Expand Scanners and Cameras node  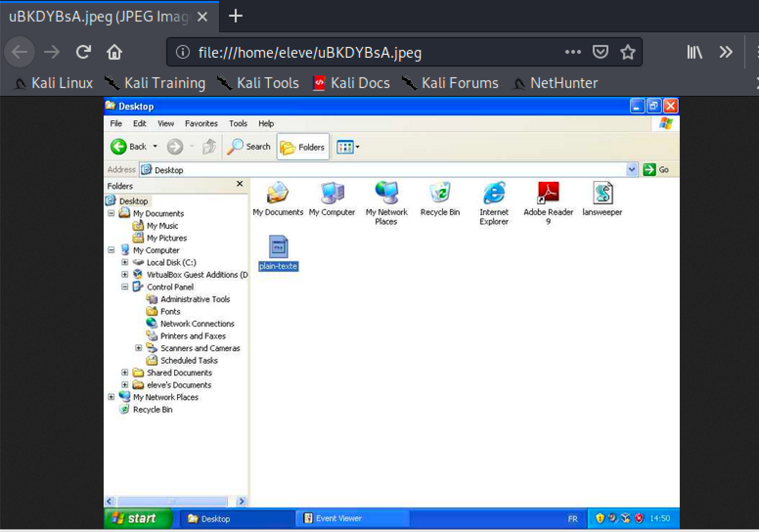coord(139,348)
